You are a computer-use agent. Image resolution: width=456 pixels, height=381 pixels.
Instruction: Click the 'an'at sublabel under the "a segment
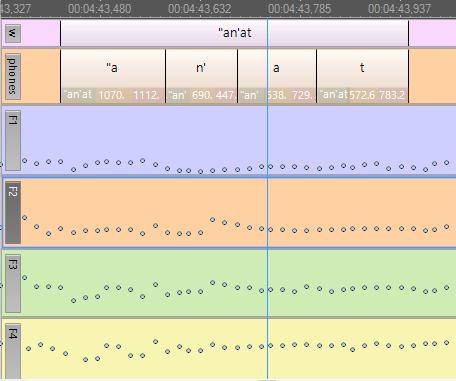(x=77, y=95)
